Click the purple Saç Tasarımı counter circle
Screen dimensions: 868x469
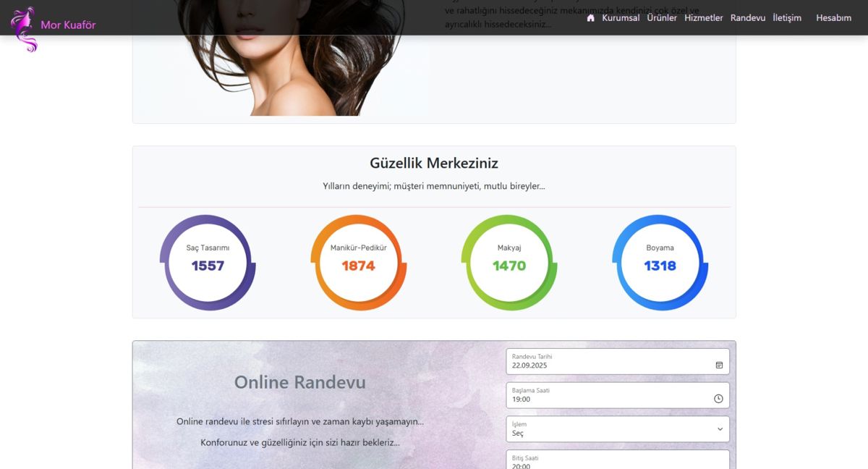[x=208, y=263]
